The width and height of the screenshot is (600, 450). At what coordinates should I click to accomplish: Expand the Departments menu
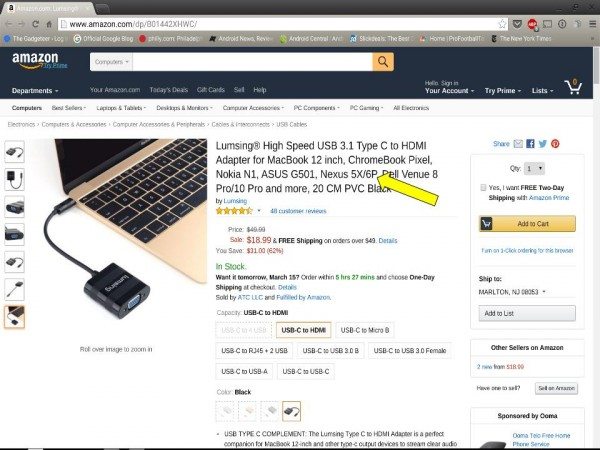[35, 91]
